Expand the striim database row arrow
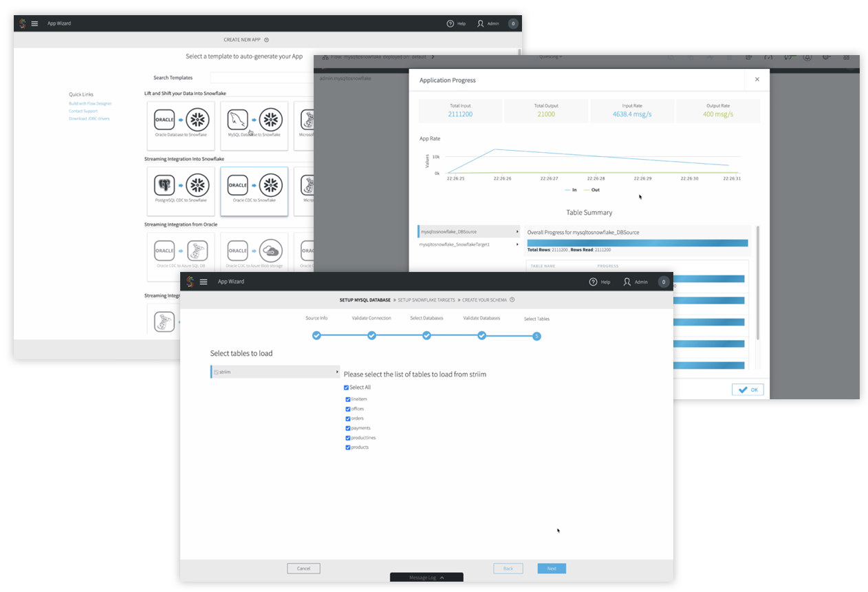This screenshot has width=868, height=592. coord(337,372)
